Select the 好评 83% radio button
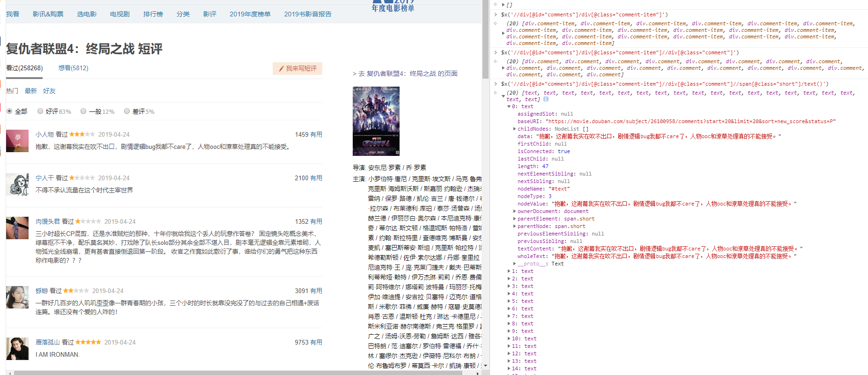Screen dimensions: 868x375 coord(40,111)
